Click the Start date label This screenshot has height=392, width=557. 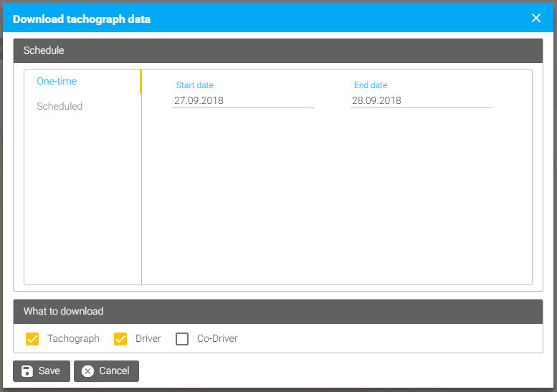(195, 85)
